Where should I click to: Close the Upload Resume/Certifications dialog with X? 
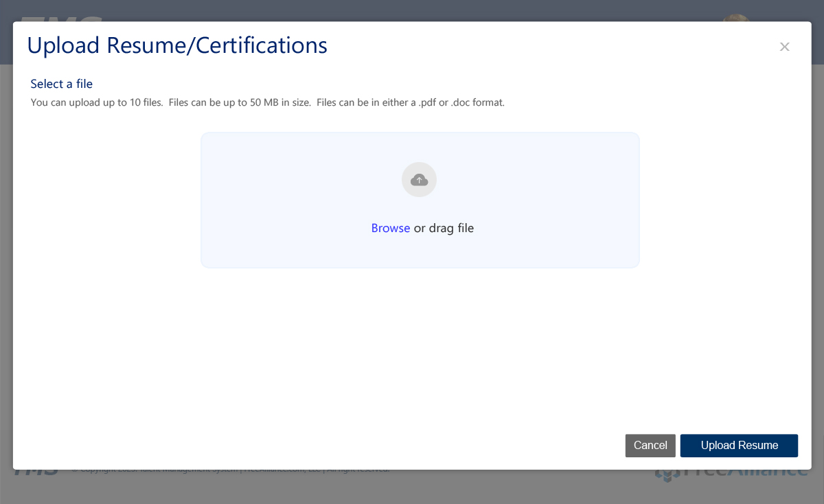[784, 47]
